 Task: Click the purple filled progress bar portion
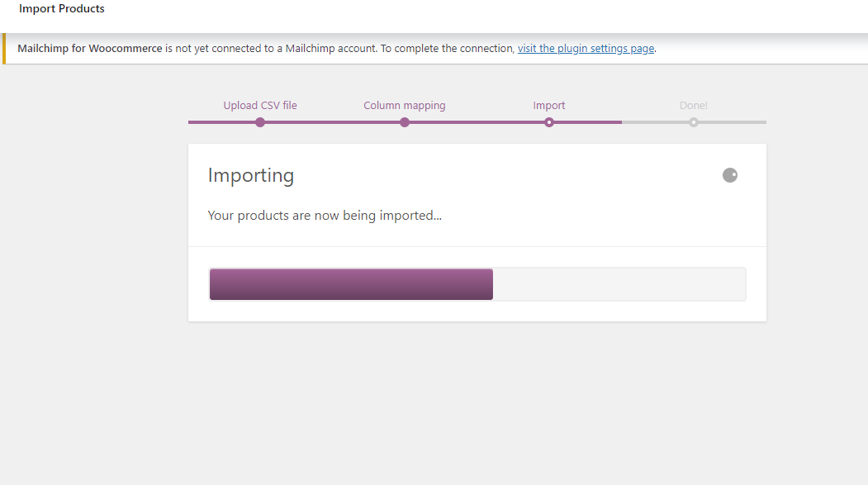click(351, 284)
